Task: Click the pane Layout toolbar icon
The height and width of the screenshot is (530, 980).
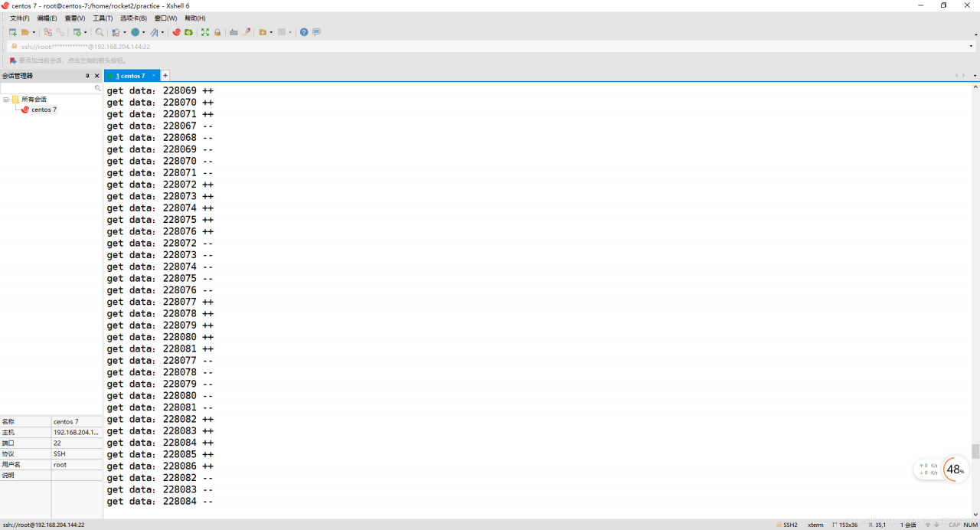Action: (x=282, y=32)
